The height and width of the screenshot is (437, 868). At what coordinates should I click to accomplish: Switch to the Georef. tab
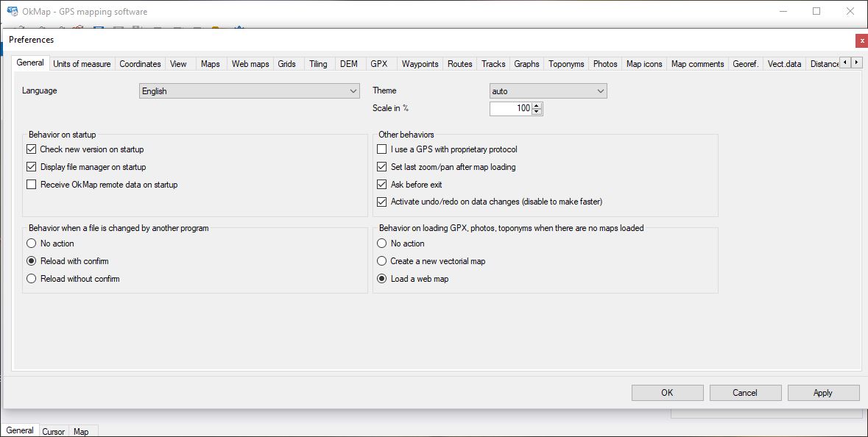746,64
